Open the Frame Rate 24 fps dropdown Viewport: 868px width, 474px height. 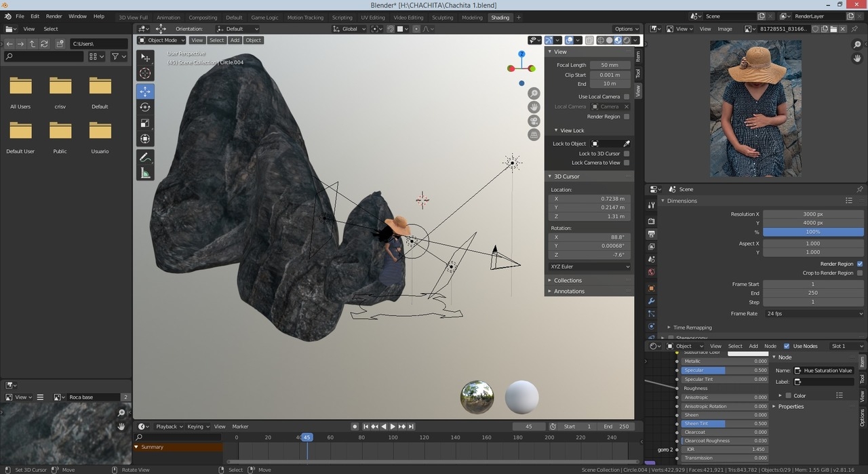pyautogui.click(x=814, y=314)
